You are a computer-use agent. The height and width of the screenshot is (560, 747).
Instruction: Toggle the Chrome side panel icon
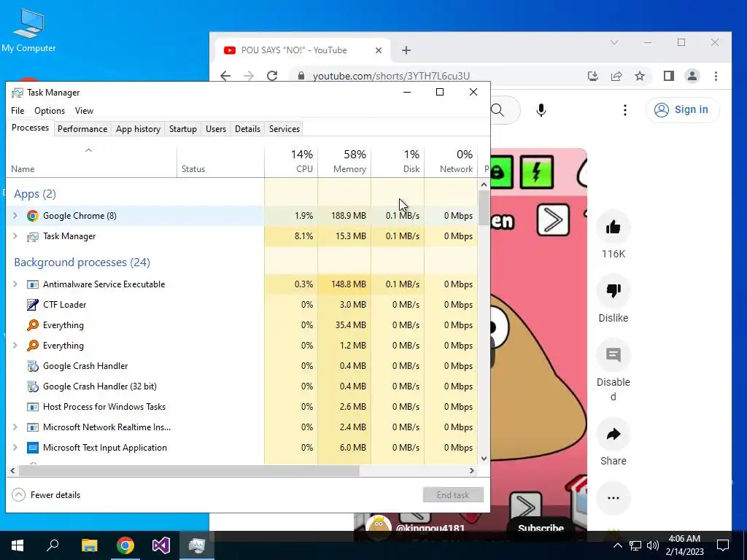coord(669,76)
